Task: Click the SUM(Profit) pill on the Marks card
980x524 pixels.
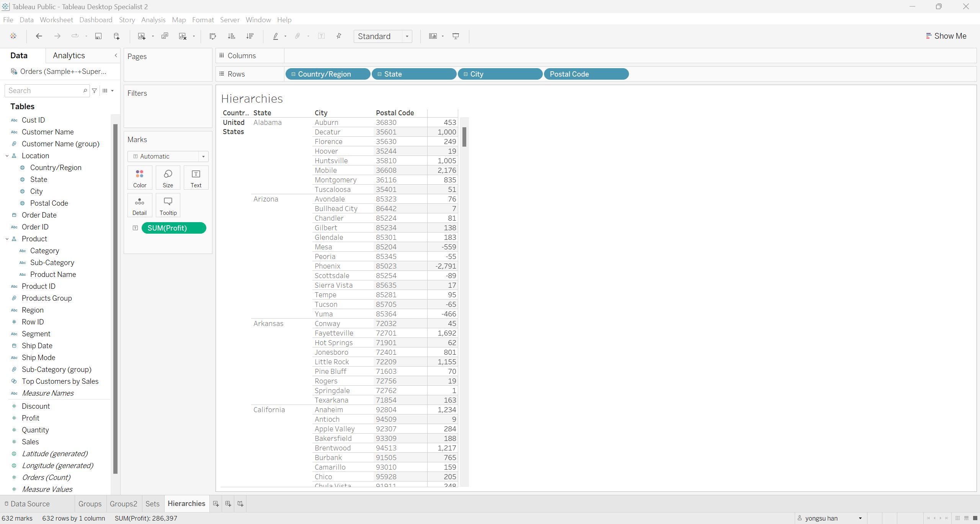Action: 174,228
